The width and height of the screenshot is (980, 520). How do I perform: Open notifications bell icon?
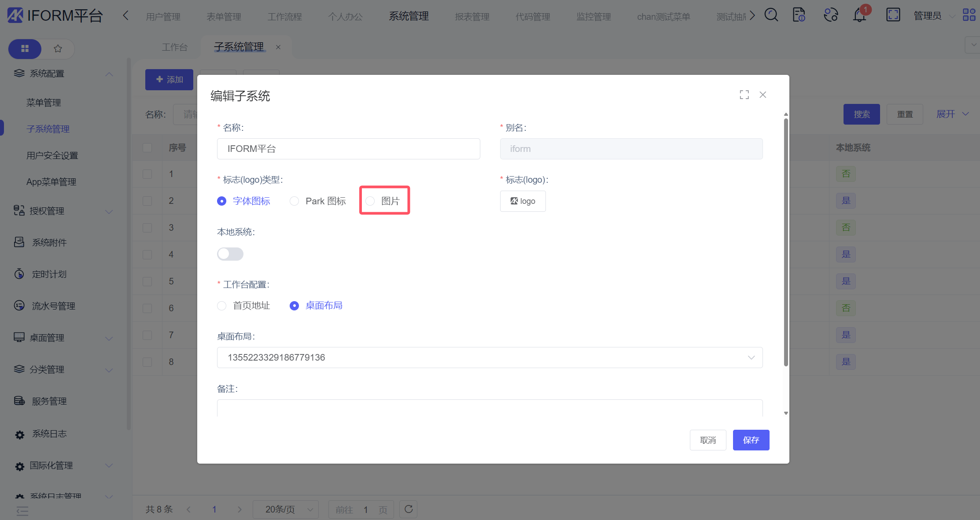859,15
